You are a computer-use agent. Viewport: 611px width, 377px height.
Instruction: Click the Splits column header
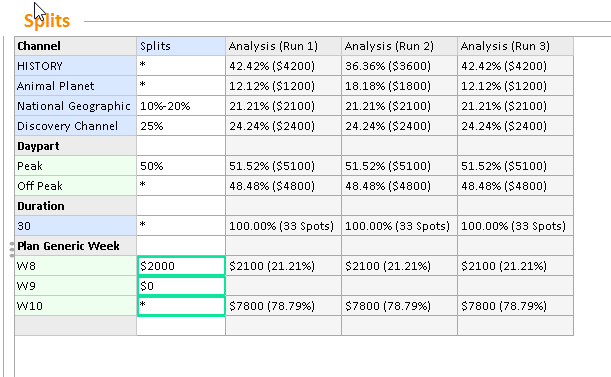click(x=181, y=46)
